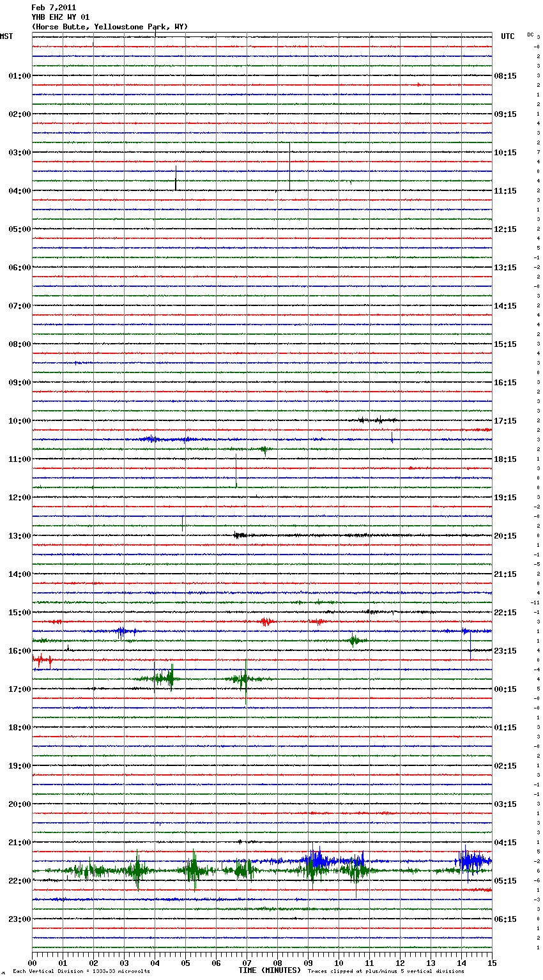Image resolution: width=543 pixels, height=980 pixels.
Task: Click the 08:15 UTC time label
Action: pos(505,76)
